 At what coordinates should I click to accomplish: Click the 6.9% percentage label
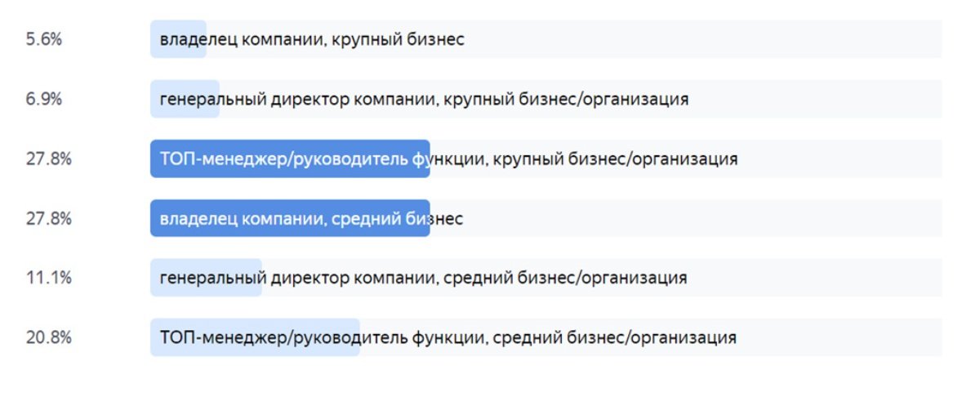[x=44, y=99]
